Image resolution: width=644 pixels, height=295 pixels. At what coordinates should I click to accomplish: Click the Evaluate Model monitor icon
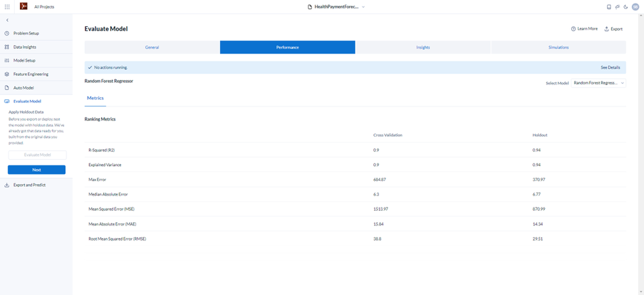click(7, 101)
